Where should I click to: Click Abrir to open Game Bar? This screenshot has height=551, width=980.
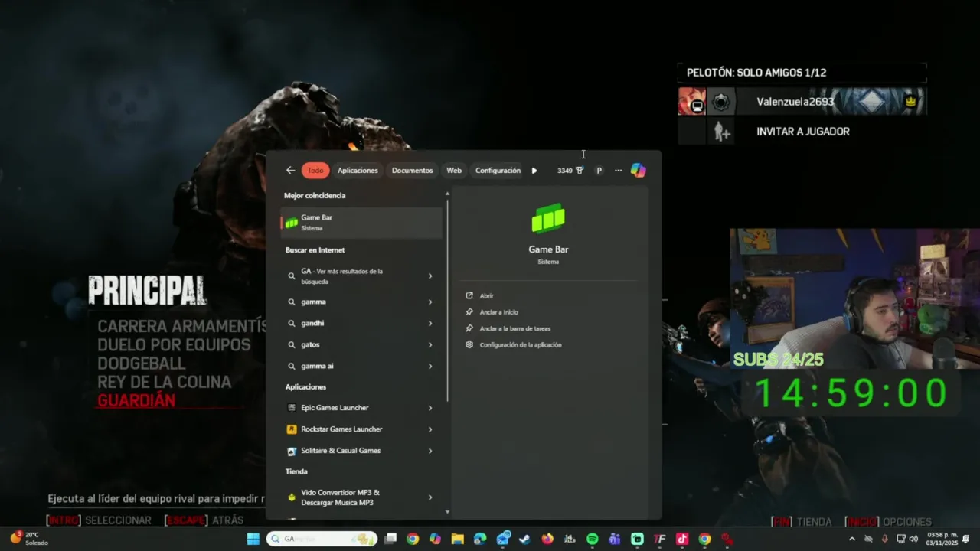(x=486, y=295)
